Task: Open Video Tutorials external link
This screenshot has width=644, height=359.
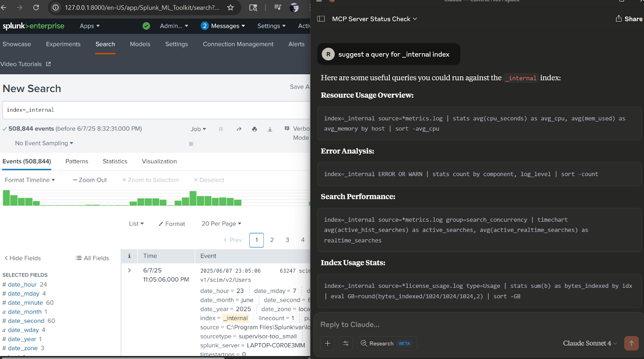Action: tap(25, 64)
